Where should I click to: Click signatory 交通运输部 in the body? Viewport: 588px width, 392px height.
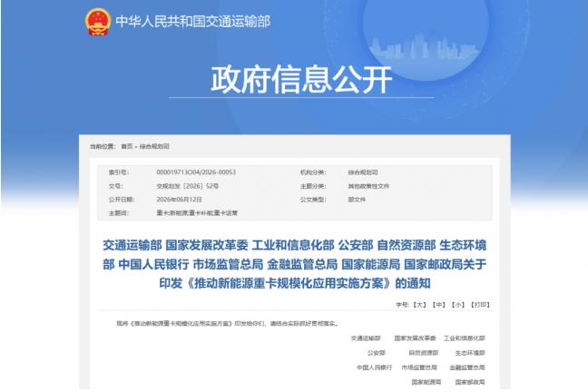pyautogui.click(x=366, y=338)
